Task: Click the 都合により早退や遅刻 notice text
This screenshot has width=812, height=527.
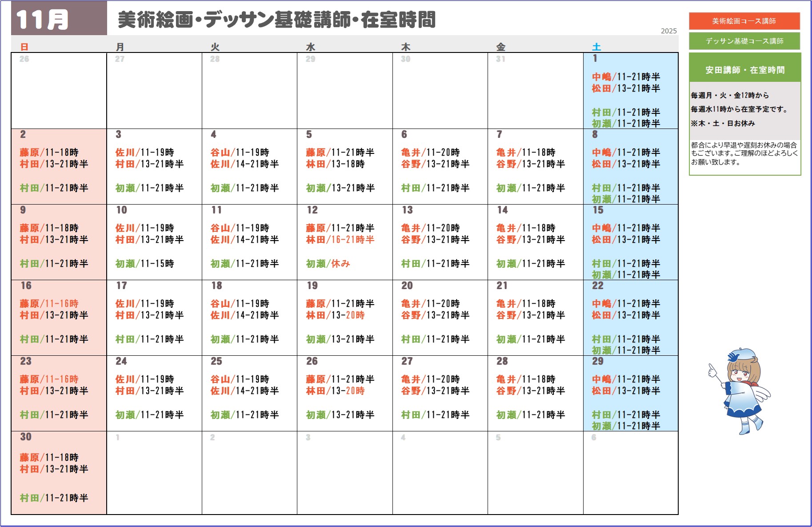Action: (744, 153)
